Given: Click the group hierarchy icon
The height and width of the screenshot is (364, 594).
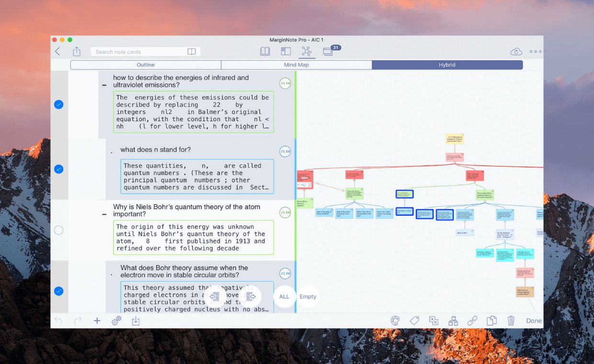Looking at the screenshot, I should pyautogui.click(x=453, y=321).
